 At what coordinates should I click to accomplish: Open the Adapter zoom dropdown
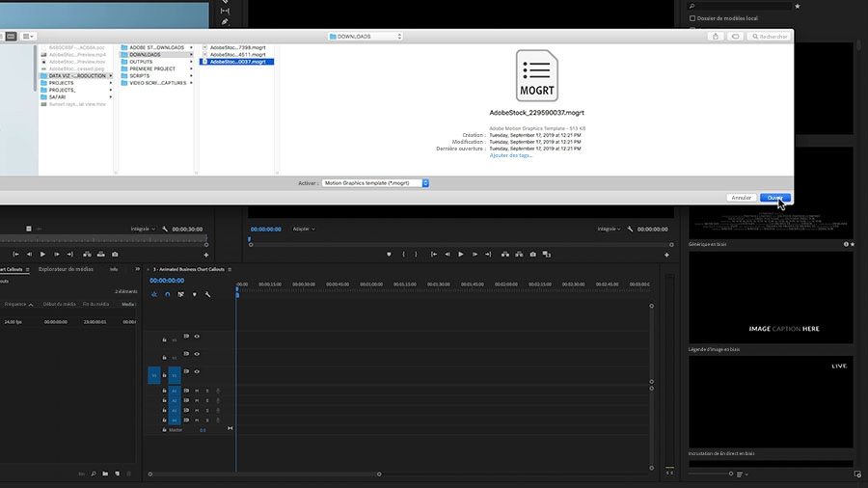point(304,230)
